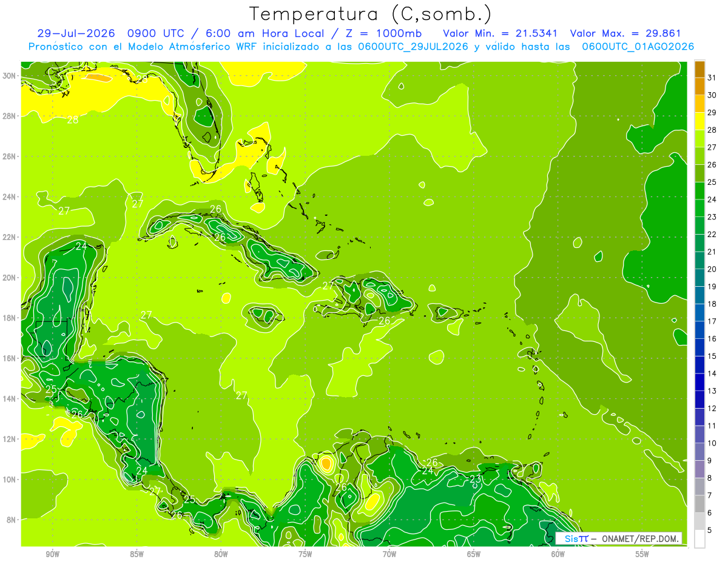Click legend scale value "31"

(712, 77)
